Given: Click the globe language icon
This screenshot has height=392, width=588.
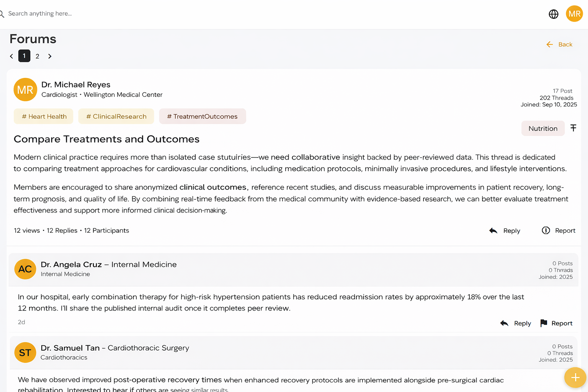Looking at the screenshot, I should tap(554, 14).
